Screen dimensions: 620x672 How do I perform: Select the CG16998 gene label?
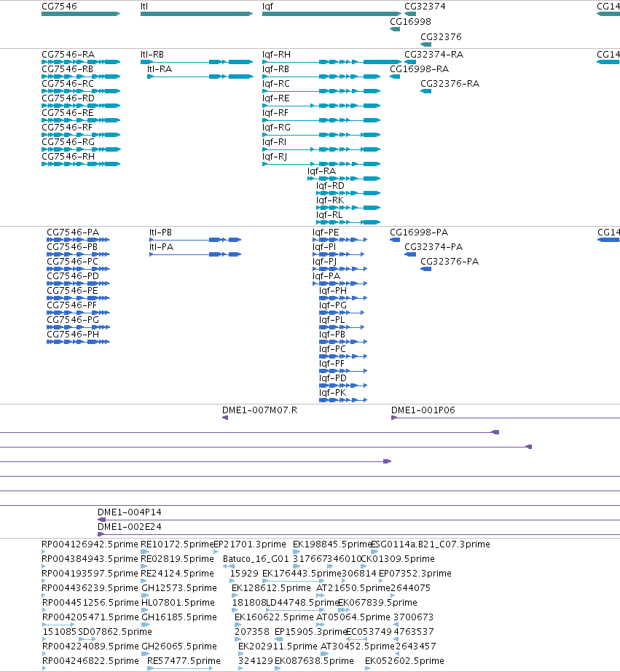410,22
